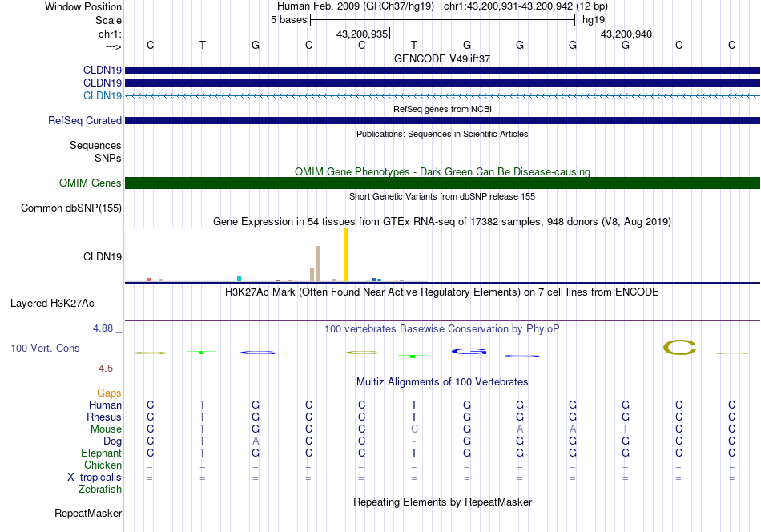This screenshot has width=761, height=532.
Task: Open the OMIM Gene Phenotypes track title
Action: (442, 171)
